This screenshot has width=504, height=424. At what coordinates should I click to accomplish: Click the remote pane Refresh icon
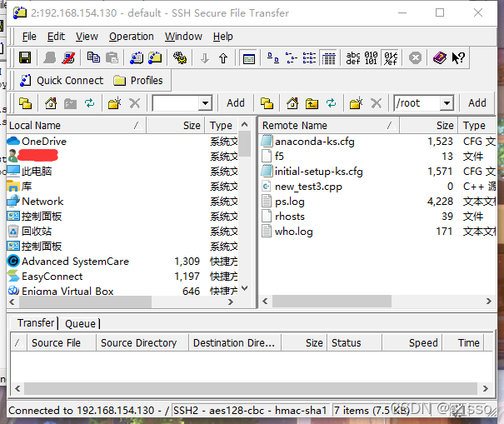click(x=331, y=103)
